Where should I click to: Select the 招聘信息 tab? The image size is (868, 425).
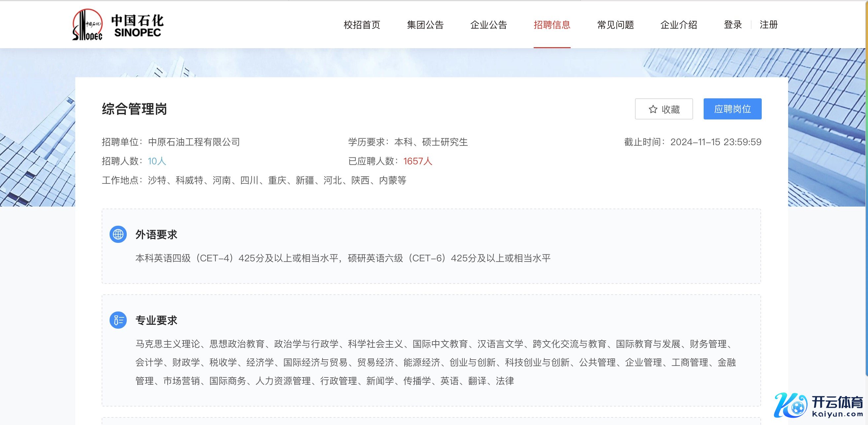tap(551, 25)
